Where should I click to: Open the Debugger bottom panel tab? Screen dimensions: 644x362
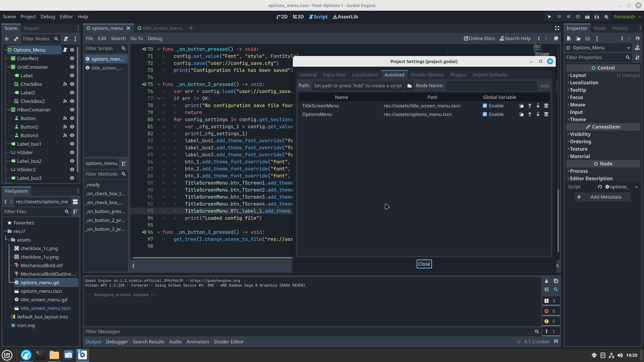pos(117,342)
